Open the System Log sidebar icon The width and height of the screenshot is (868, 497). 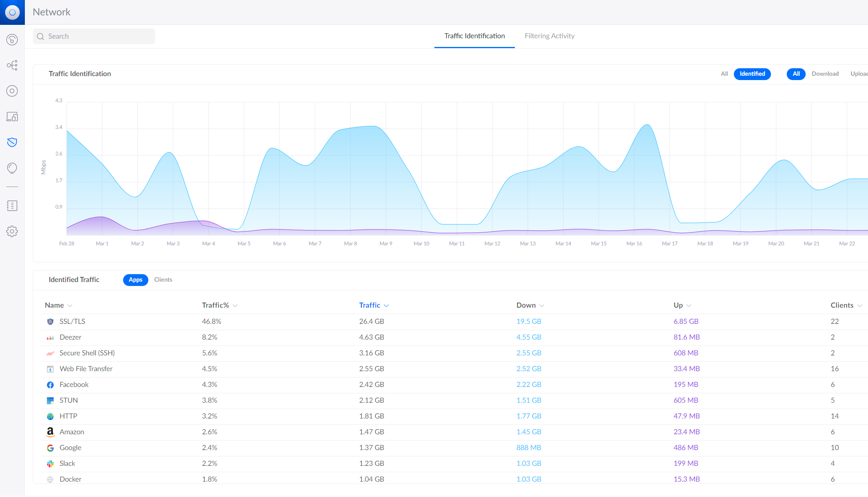(12, 206)
